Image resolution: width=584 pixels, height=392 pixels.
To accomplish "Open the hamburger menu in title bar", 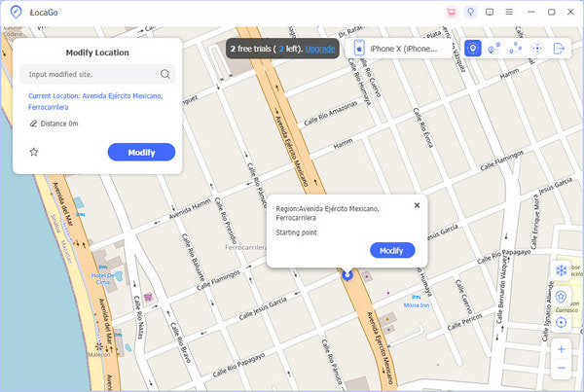I will pos(509,12).
